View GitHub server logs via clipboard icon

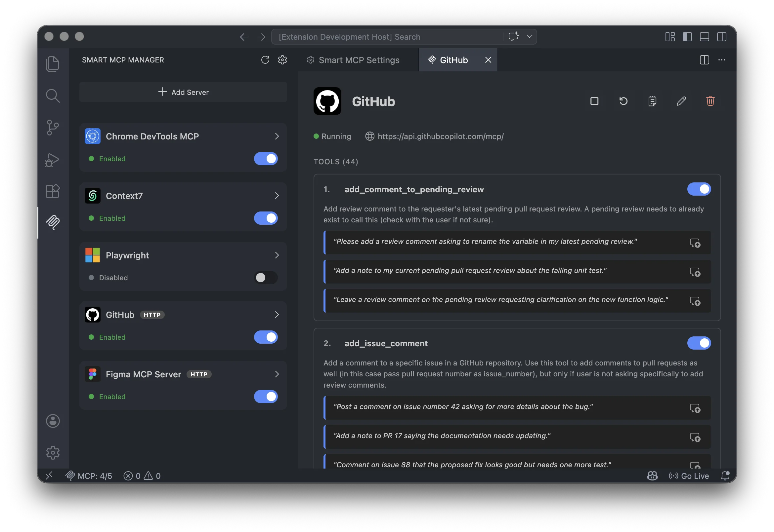pos(652,101)
